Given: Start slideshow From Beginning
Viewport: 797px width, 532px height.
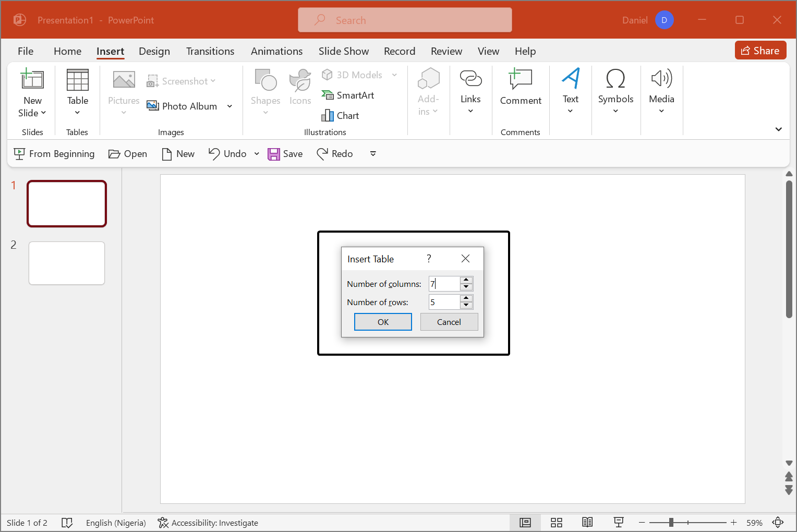Looking at the screenshot, I should click(x=54, y=154).
